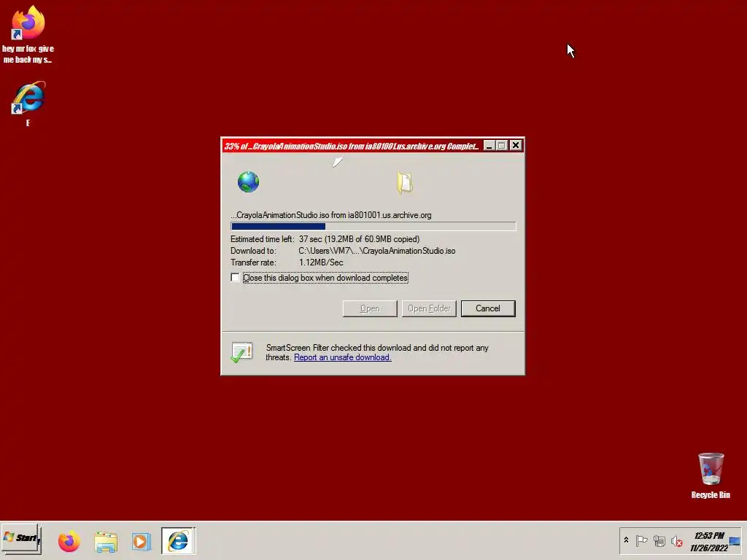Click the Transfer rate 1.12MB/Sec value

point(321,262)
